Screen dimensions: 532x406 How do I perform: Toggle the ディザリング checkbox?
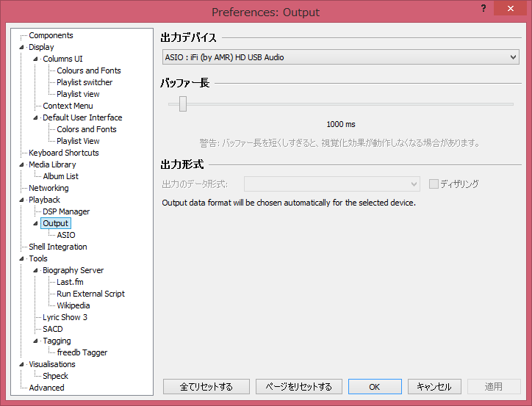[434, 184]
